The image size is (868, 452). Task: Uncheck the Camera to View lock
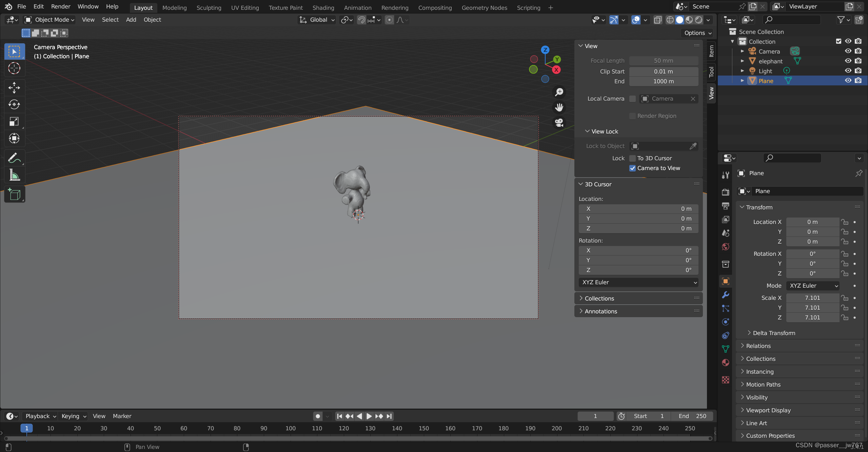632,168
